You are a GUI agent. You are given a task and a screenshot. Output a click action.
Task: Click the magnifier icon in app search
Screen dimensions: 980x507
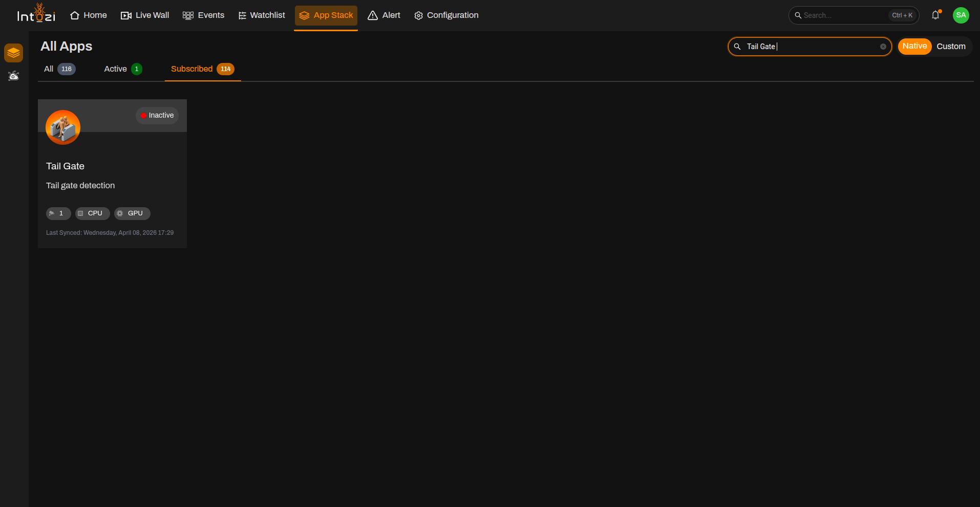[737, 47]
